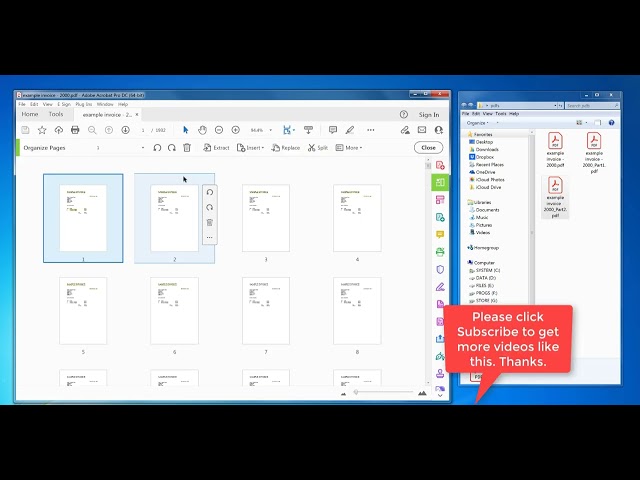Switch to the Home tab
Viewport: 640px width, 480px height.
[x=30, y=114]
